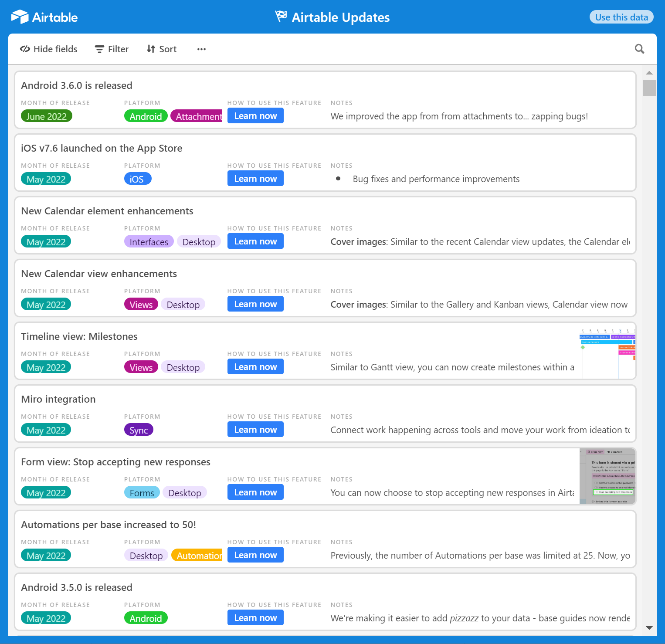Open the search magnifier icon
The height and width of the screenshot is (644, 665).
point(639,49)
